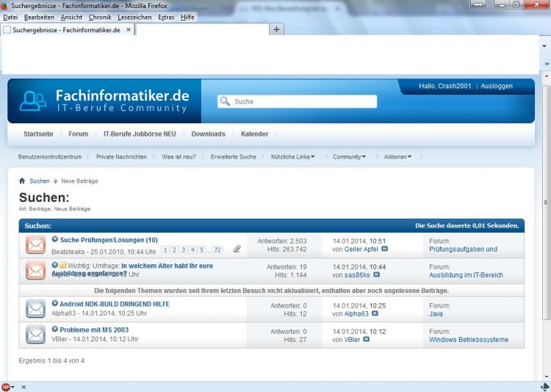This screenshot has width=551, height=392.
Task: Click the envelope icon for the Umfrage thread
Action: click(35, 270)
